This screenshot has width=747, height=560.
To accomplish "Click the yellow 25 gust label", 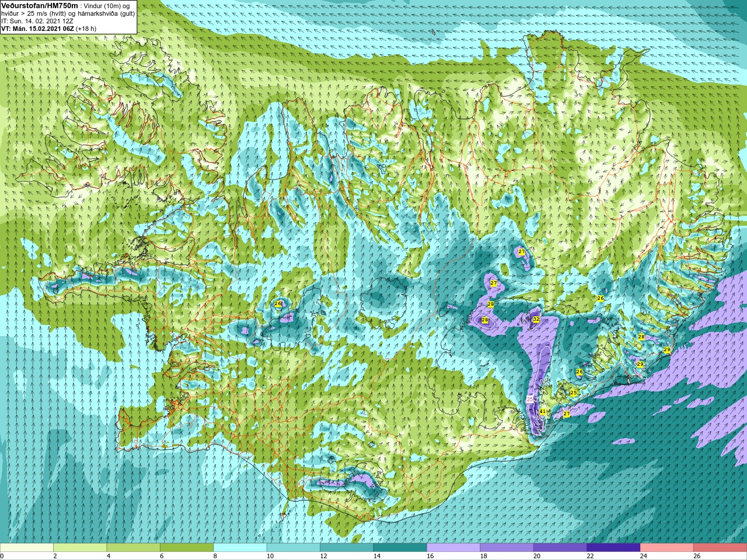I will point(574,393).
